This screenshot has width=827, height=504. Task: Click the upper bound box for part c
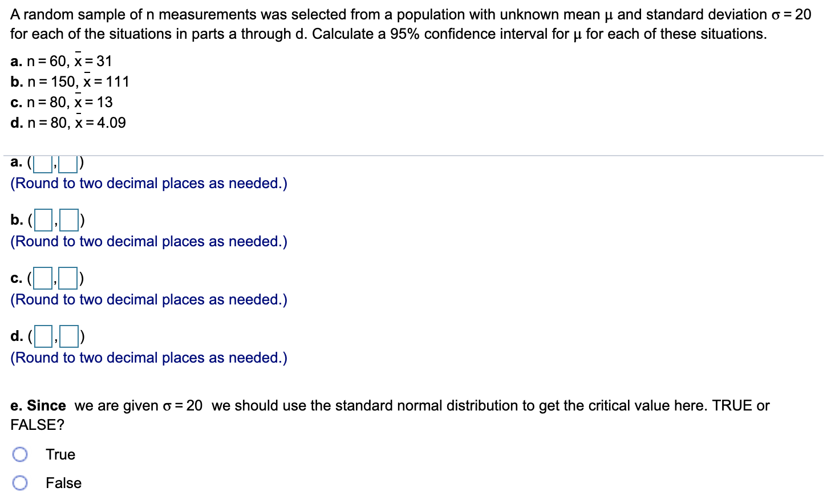pyautogui.click(x=68, y=278)
